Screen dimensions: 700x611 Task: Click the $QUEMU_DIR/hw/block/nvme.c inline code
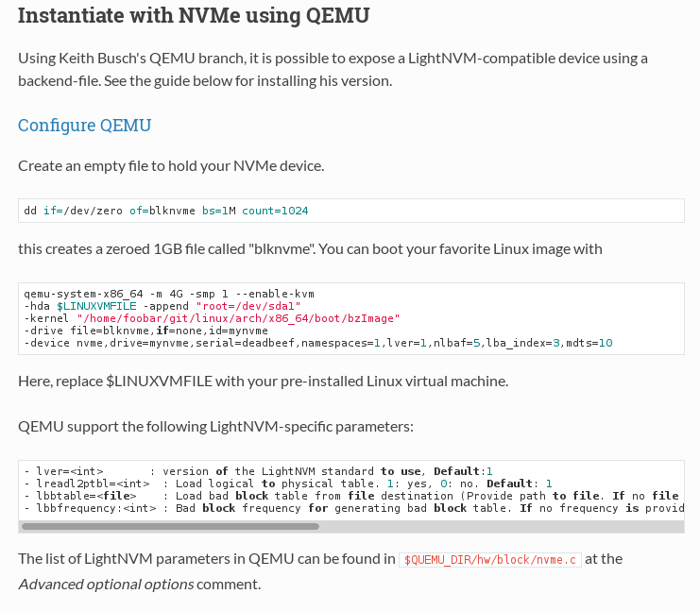[x=489, y=560]
